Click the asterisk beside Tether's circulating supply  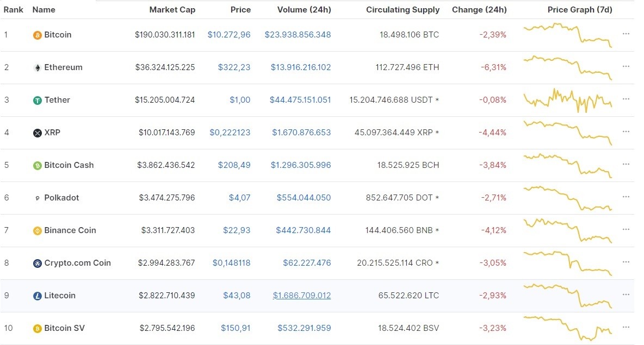coord(437,100)
